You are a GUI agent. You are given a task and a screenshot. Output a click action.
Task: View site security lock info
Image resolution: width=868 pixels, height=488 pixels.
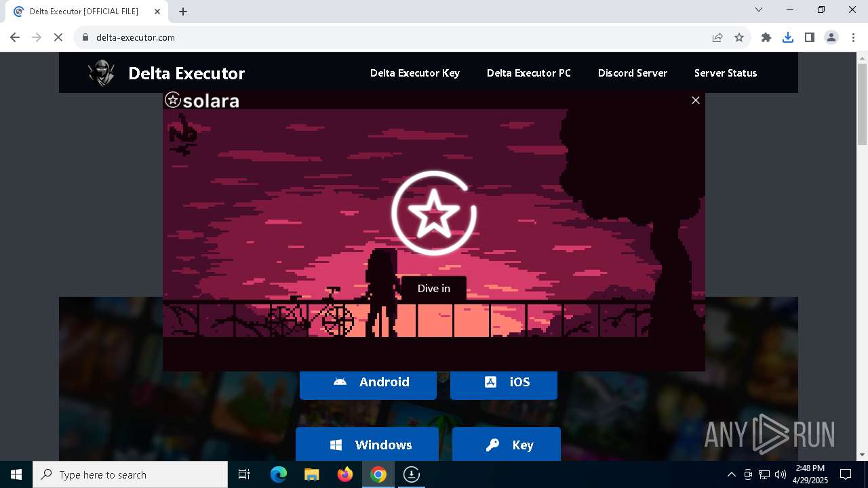(85, 37)
